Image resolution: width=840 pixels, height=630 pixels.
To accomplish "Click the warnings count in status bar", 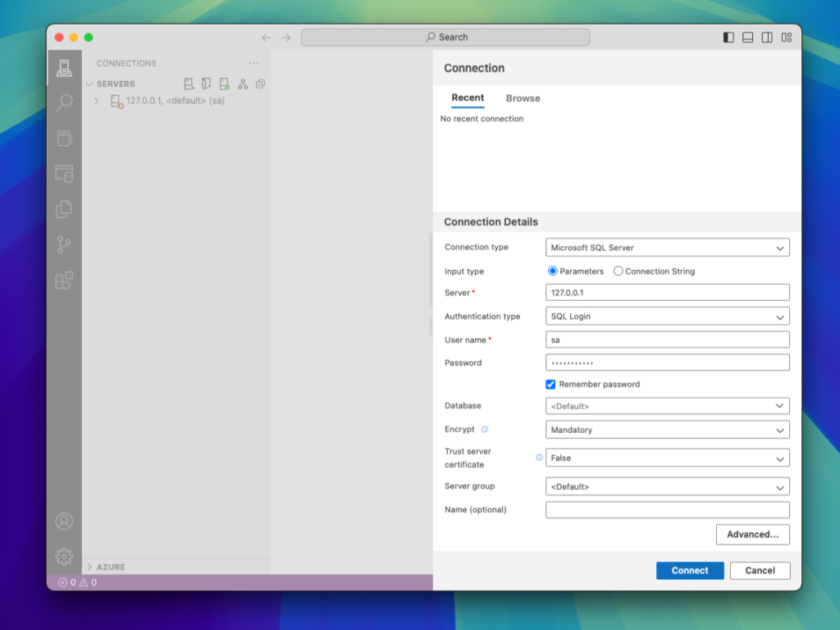I will 89,582.
